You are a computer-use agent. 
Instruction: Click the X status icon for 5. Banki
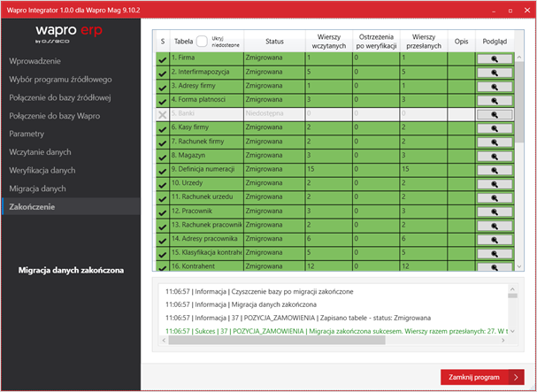click(162, 115)
